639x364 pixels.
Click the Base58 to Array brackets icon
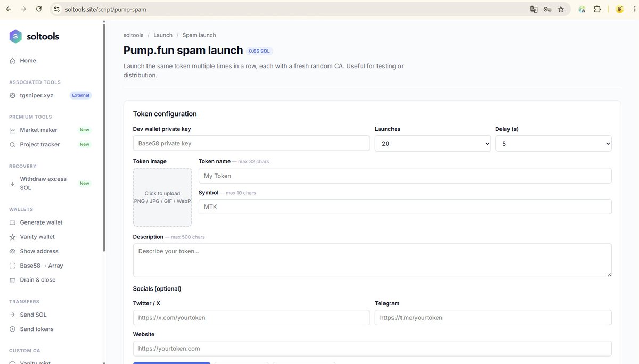click(x=12, y=266)
